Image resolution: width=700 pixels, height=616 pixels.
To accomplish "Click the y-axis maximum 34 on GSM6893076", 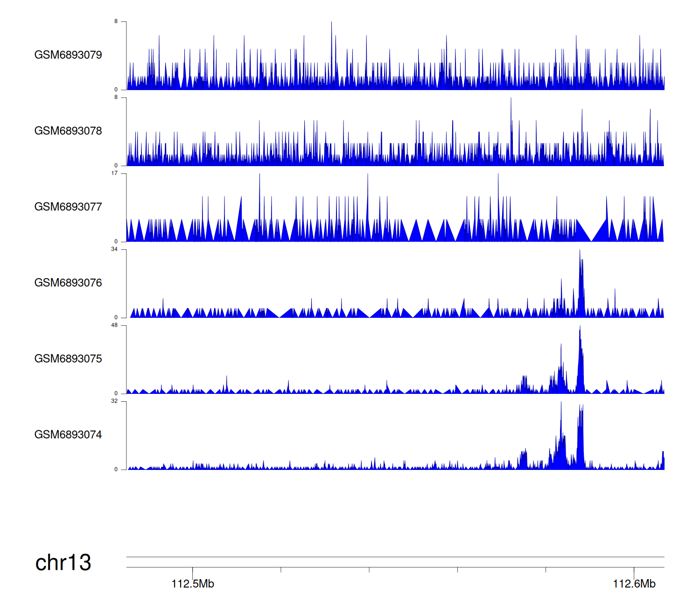I will pos(114,250).
